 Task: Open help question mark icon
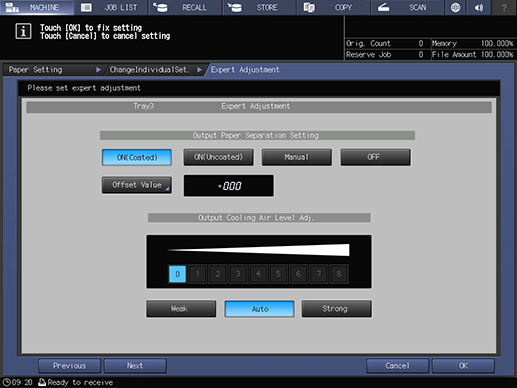click(x=504, y=7)
